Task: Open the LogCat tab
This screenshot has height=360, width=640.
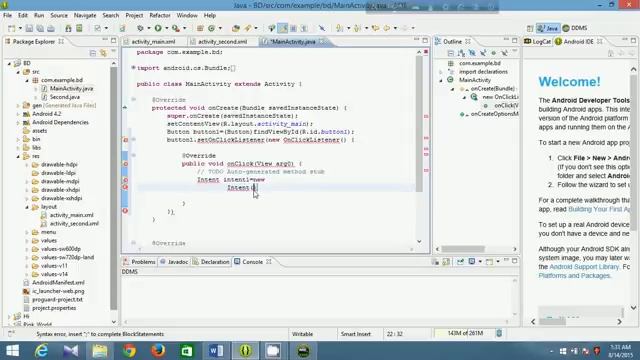Action: pyautogui.click(x=538, y=41)
